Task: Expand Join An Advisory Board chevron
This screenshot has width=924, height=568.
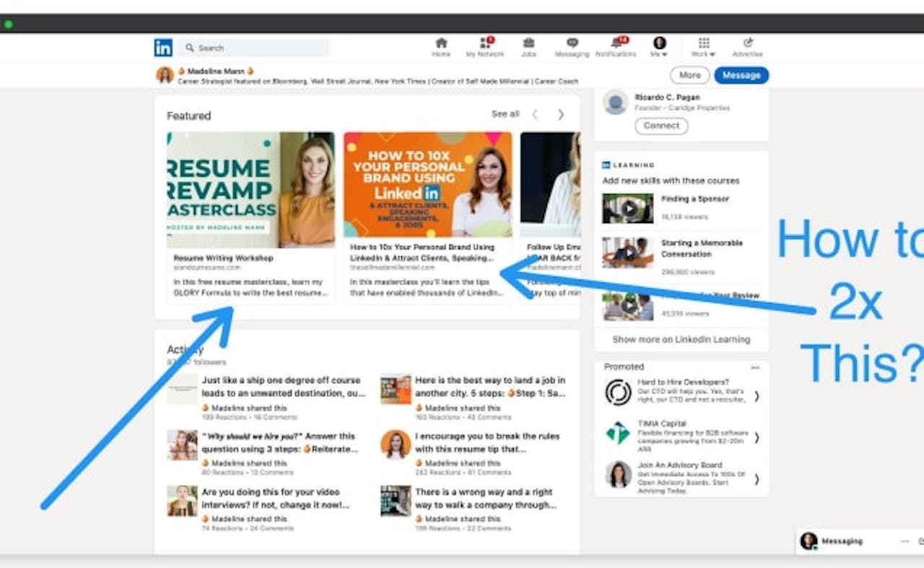Action: [757, 479]
